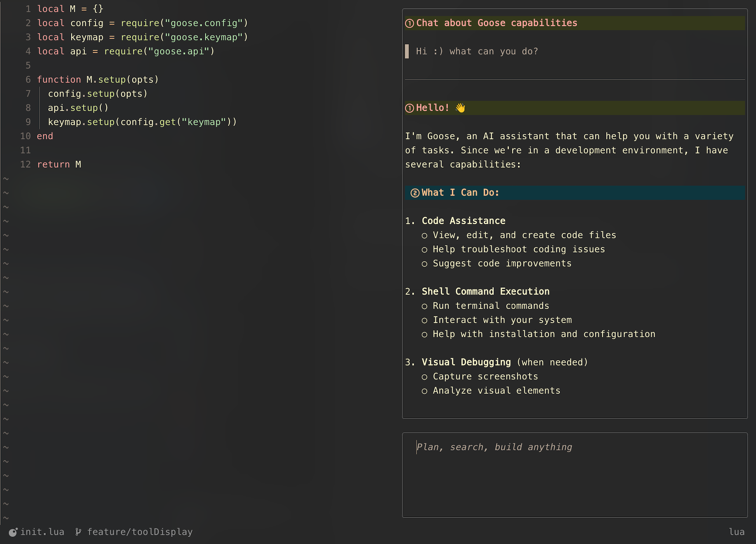Click the "Visual Debugging" list heading
The width and height of the screenshot is (756, 544).
point(466,362)
